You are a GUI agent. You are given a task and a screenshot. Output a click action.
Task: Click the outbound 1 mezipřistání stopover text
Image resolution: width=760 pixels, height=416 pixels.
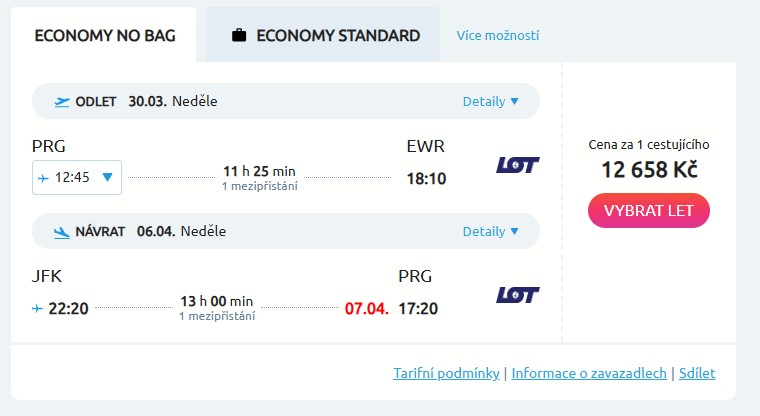(260, 186)
